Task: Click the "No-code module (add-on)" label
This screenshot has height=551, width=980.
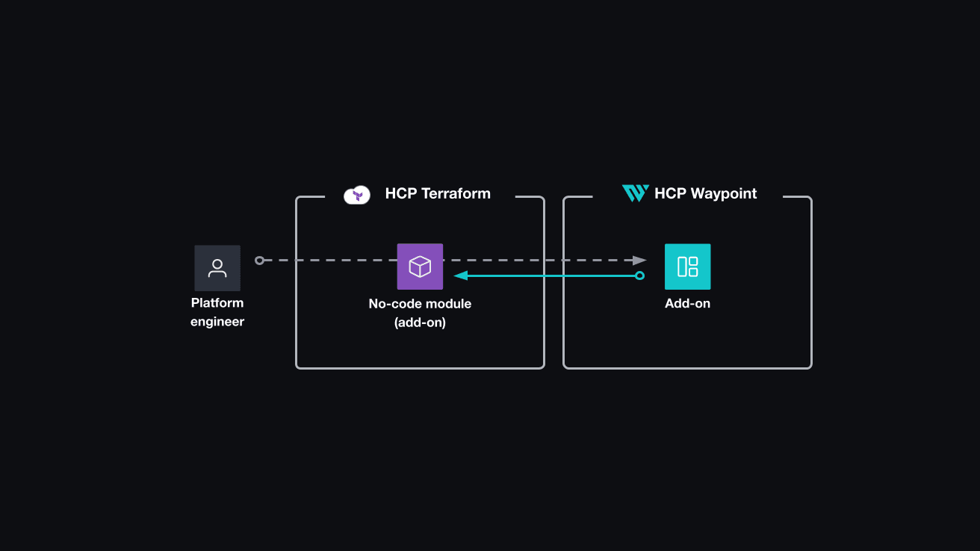Action: point(420,314)
